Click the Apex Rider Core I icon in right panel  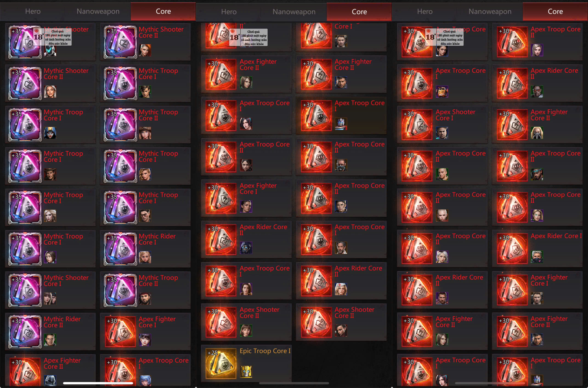click(x=512, y=248)
